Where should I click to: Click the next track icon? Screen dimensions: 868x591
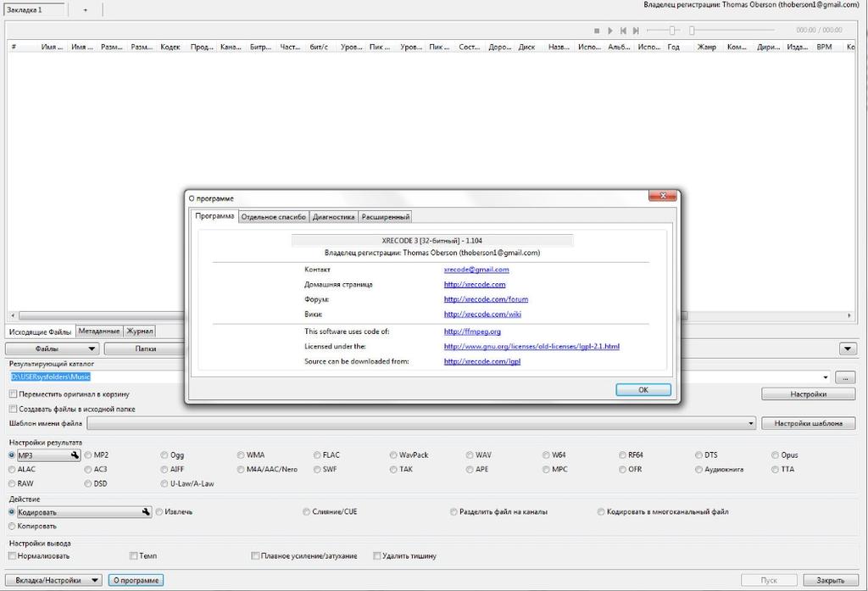tap(636, 31)
